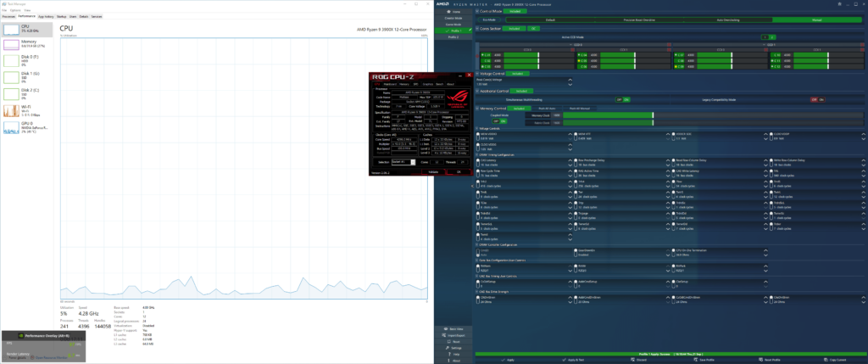Toggle Control Mode Included button
This screenshot has height=364, width=868.
point(515,11)
